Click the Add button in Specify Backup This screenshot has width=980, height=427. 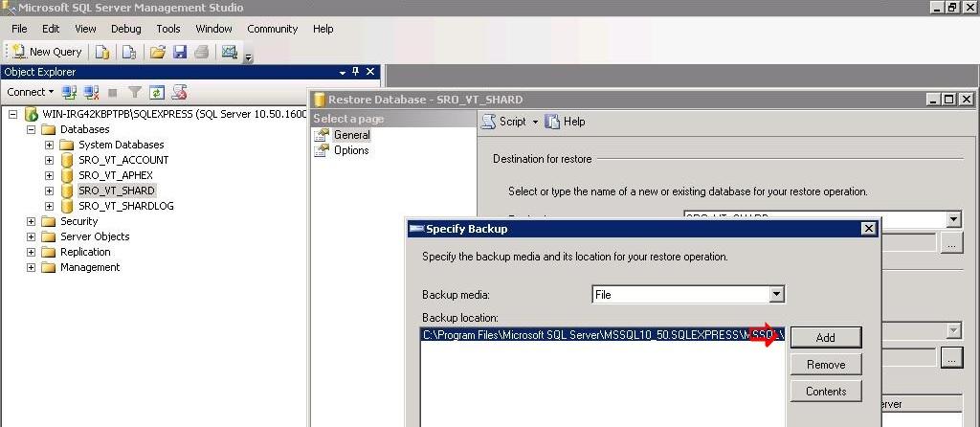tap(826, 338)
